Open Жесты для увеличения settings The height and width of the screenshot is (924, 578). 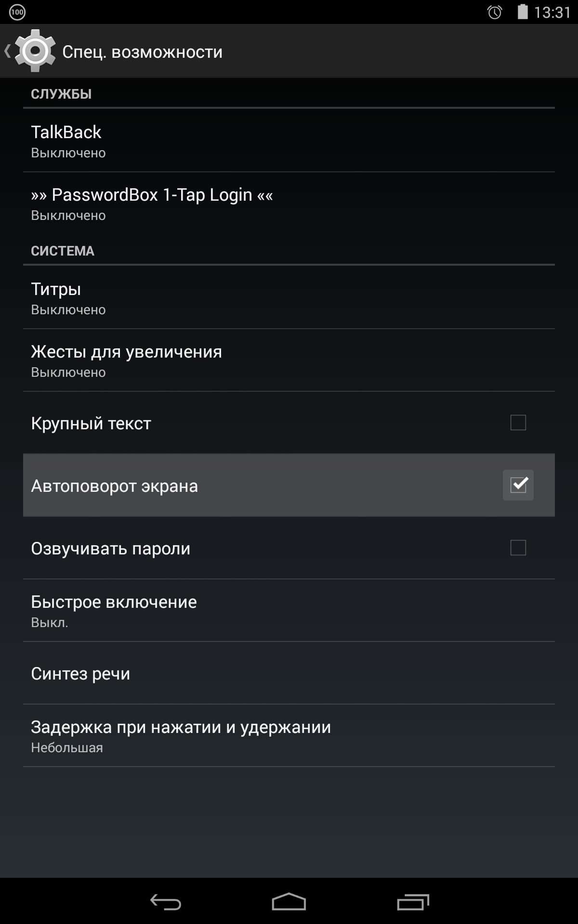(x=289, y=360)
